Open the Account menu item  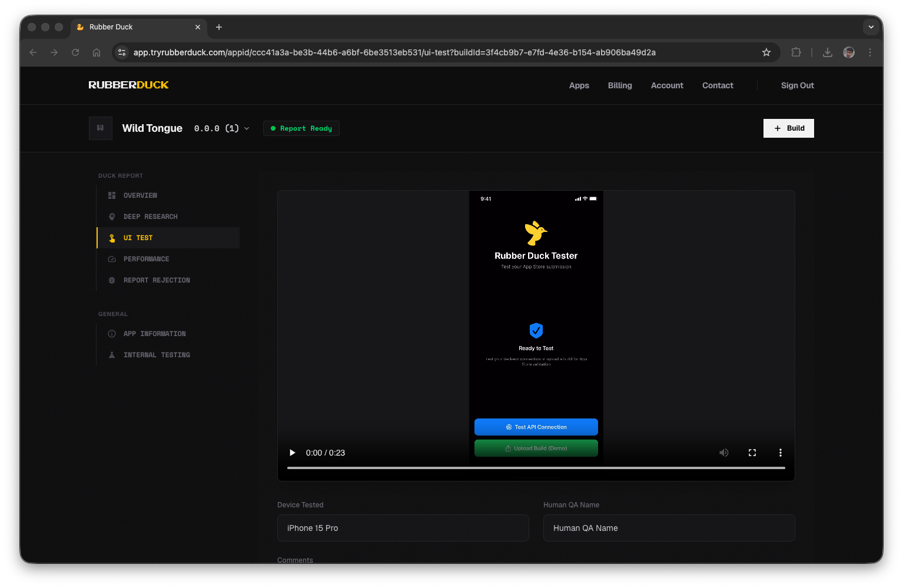click(667, 85)
